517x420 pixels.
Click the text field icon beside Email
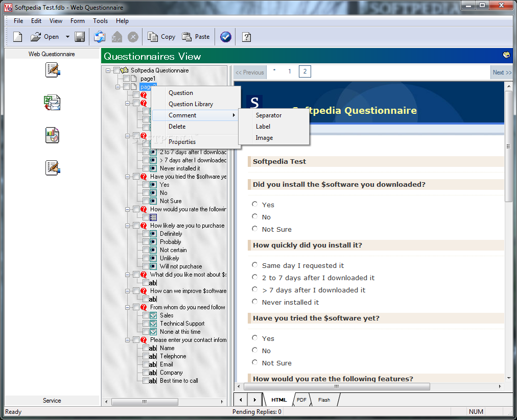tap(153, 364)
